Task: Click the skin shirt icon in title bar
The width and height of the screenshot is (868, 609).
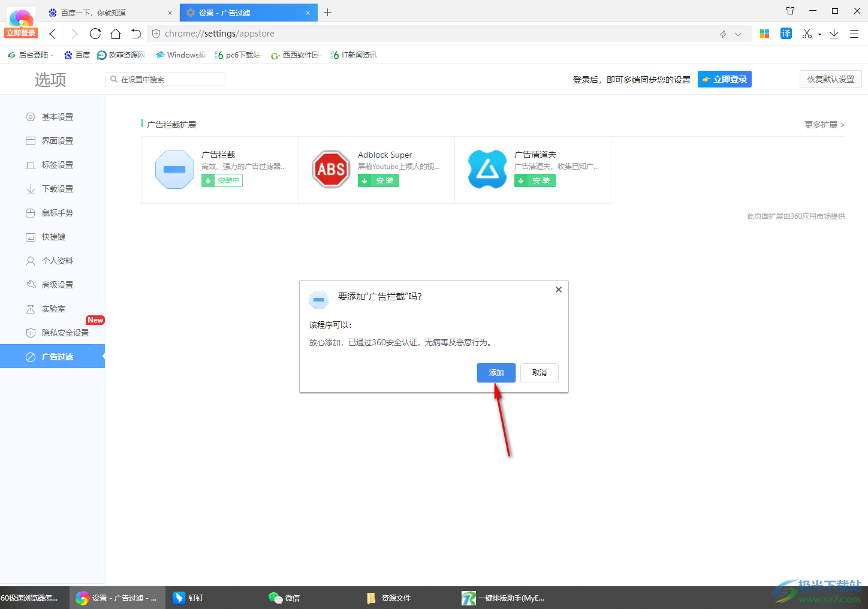Action: [x=790, y=11]
